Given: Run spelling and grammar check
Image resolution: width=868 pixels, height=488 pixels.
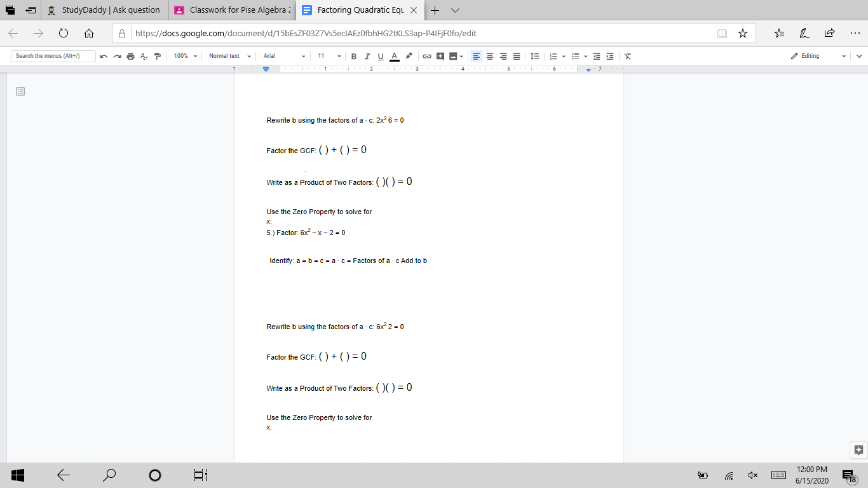Looking at the screenshot, I should tap(143, 56).
